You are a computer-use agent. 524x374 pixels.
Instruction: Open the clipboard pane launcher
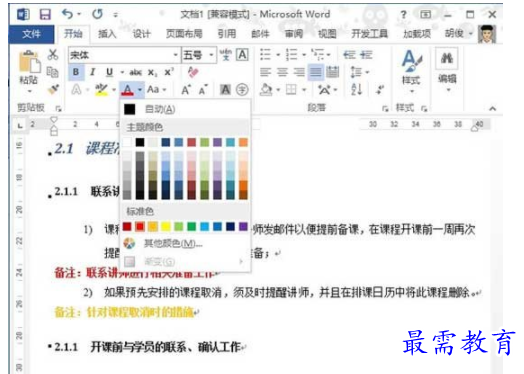tap(58, 108)
